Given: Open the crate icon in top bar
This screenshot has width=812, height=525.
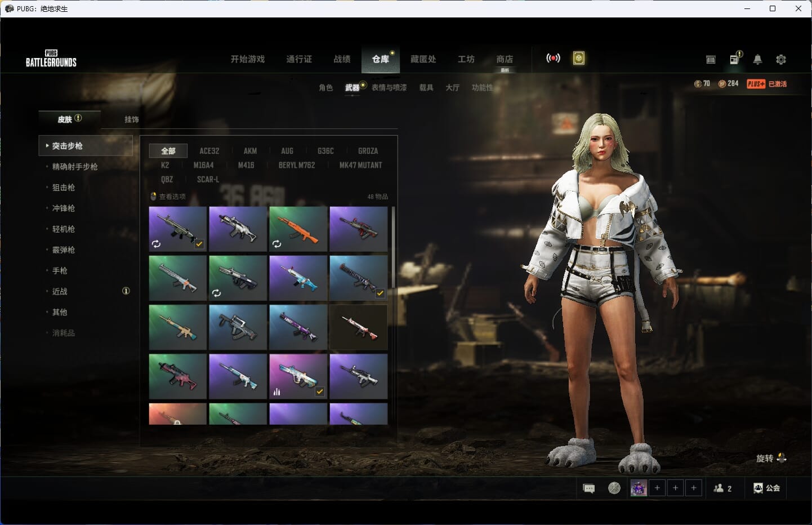Looking at the screenshot, I should click(711, 59).
